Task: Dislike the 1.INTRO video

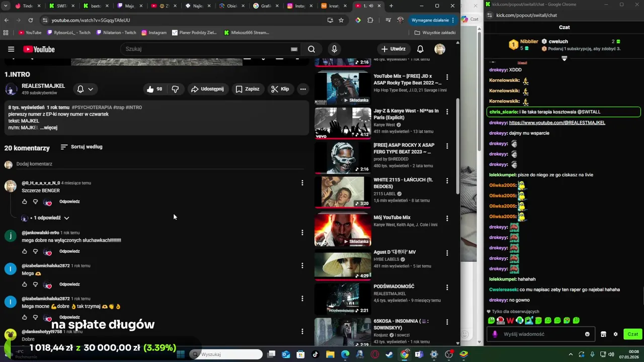Action: (x=175, y=89)
